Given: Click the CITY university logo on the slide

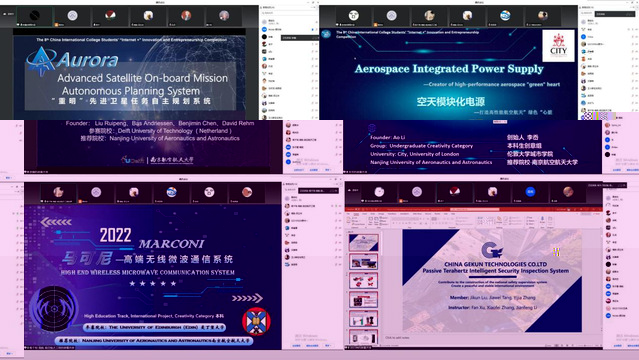Looking at the screenshot, I should [x=558, y=45].
